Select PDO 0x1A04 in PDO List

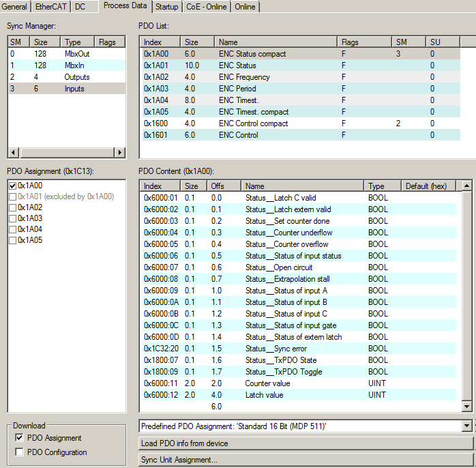pos(301,100)
